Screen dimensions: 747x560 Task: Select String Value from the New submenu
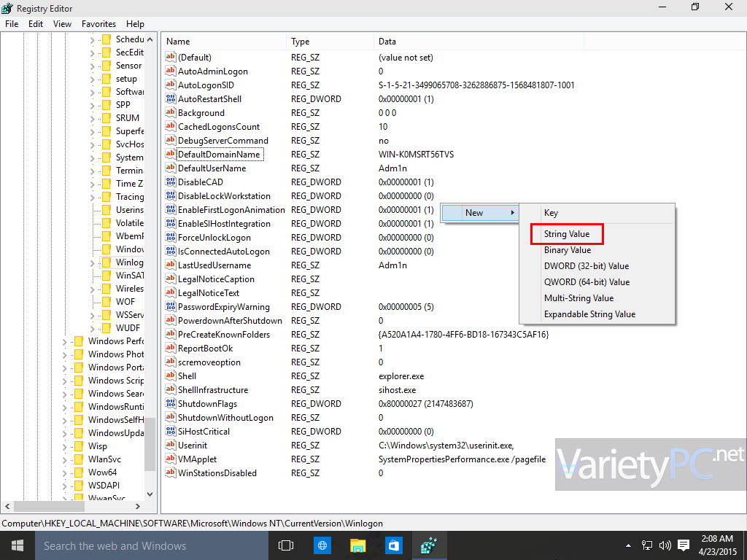[567, 234]
